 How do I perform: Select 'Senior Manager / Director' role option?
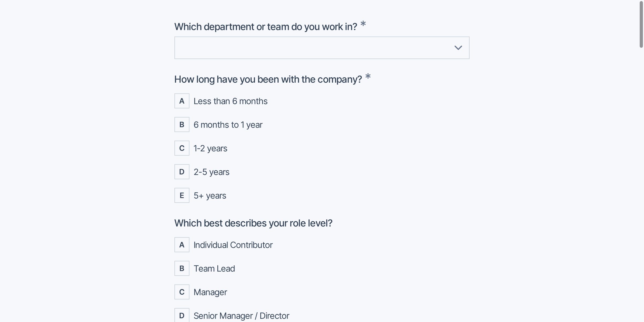pyautogui.click(x=241, y=316)
